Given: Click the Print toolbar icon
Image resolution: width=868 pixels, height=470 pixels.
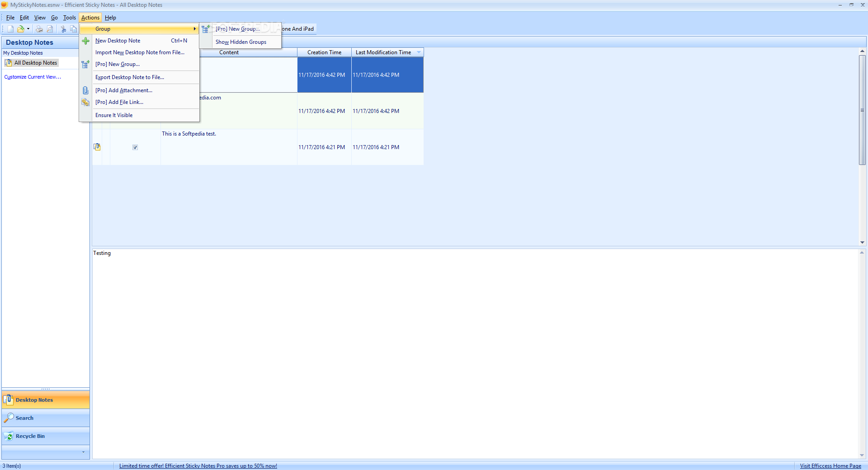Looking at the screenshot, I should (x=39, y=29).
